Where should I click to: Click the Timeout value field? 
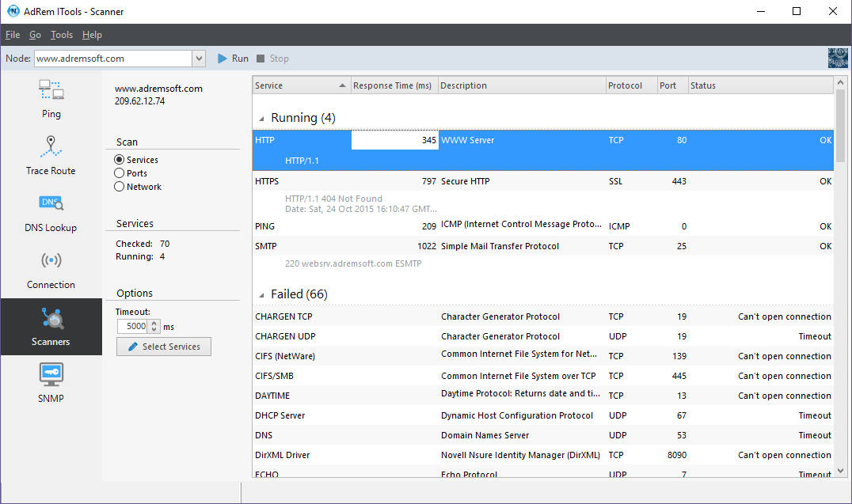tap(132, 327)
